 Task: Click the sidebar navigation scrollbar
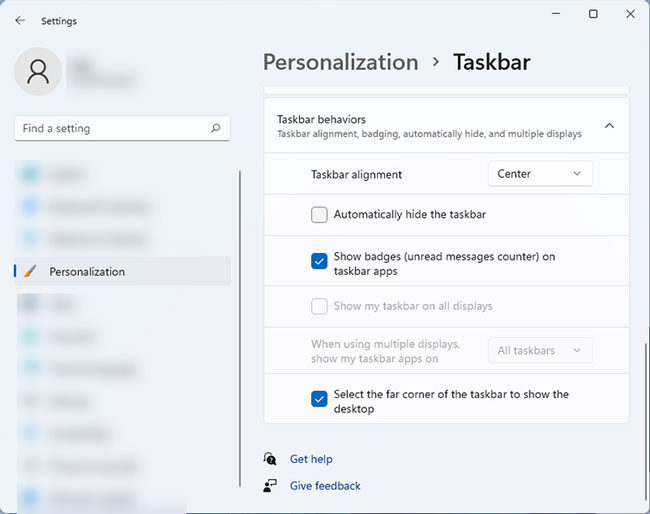[240, 330]
